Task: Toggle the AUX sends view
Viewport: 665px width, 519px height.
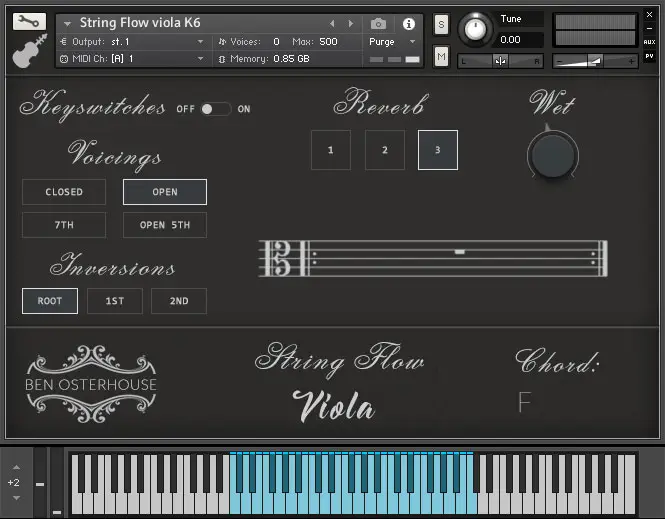Action: point(649,42)
